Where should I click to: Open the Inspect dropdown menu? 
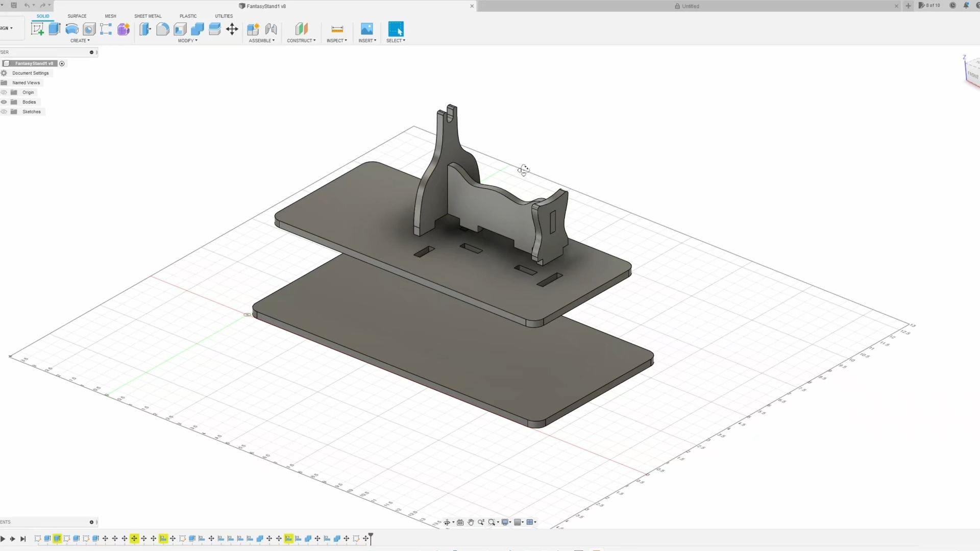pyautogui.click(x=337, y=41)
